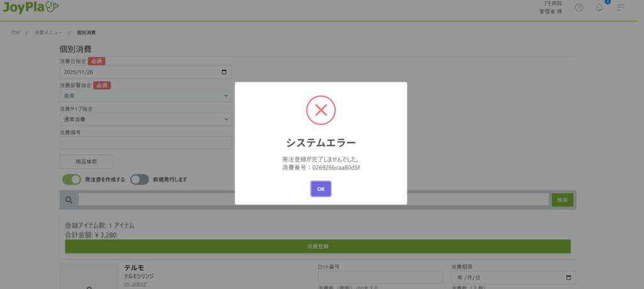
Task: Click the magnifying glass search icon
Action: point(68,200)
